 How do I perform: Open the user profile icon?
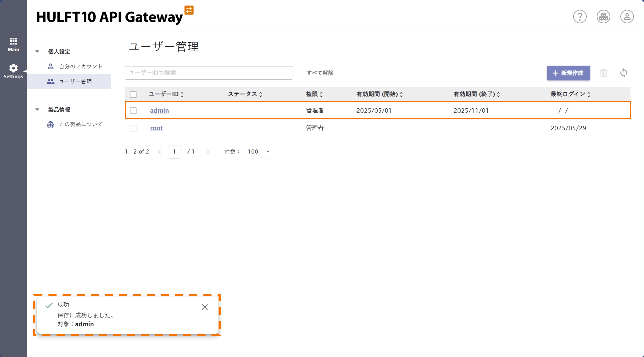pyautogui.click(x=627, y=17)
